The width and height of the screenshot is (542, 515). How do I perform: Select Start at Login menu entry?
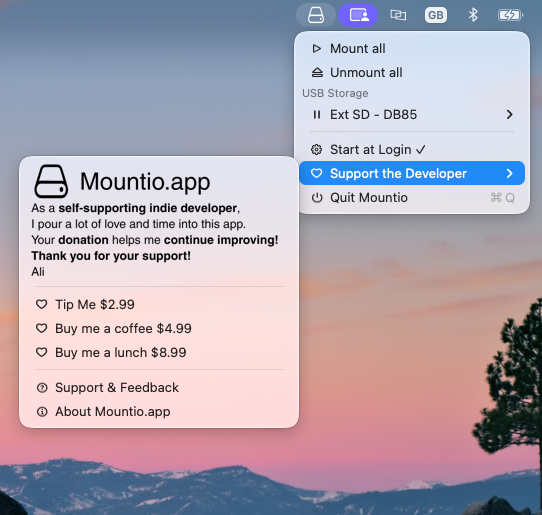412,150
